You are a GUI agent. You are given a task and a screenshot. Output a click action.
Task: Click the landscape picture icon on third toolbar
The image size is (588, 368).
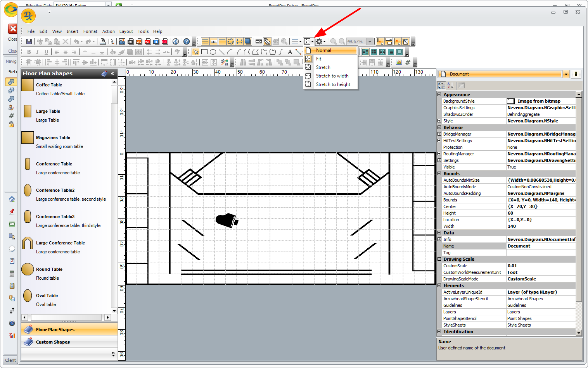[x=399, y=62]
